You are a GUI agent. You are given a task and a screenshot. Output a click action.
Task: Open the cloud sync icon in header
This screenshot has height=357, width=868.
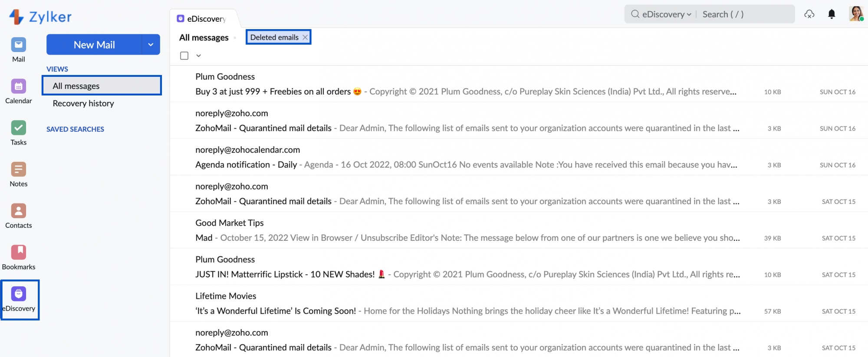pos(809,14)
